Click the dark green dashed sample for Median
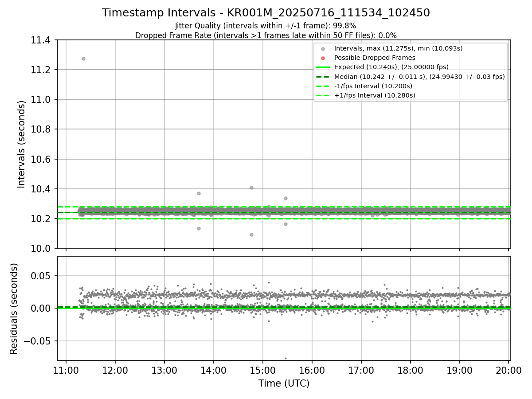 [x=323, y=77]
